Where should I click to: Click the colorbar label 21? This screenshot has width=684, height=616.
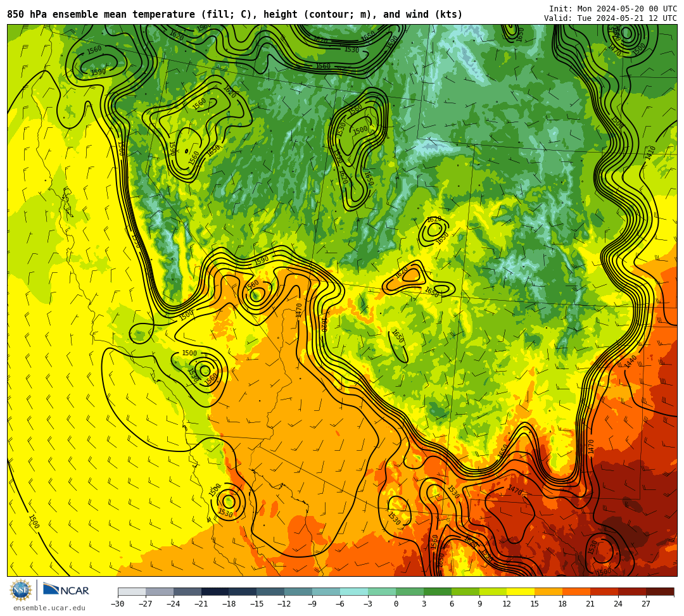[x=591, y=604]
